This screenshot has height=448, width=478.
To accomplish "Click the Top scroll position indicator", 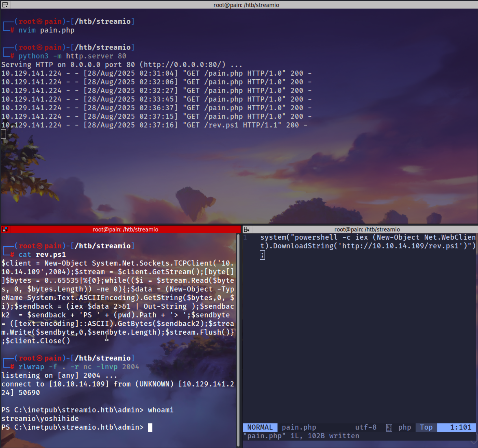I will click(426, 427).
